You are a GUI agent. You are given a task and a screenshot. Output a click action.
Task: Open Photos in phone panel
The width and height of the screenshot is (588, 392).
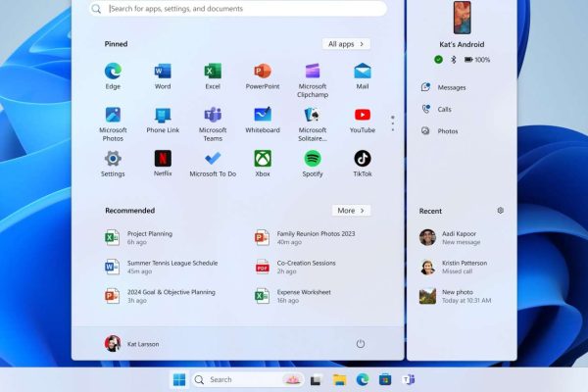click(x=439, y=131)
